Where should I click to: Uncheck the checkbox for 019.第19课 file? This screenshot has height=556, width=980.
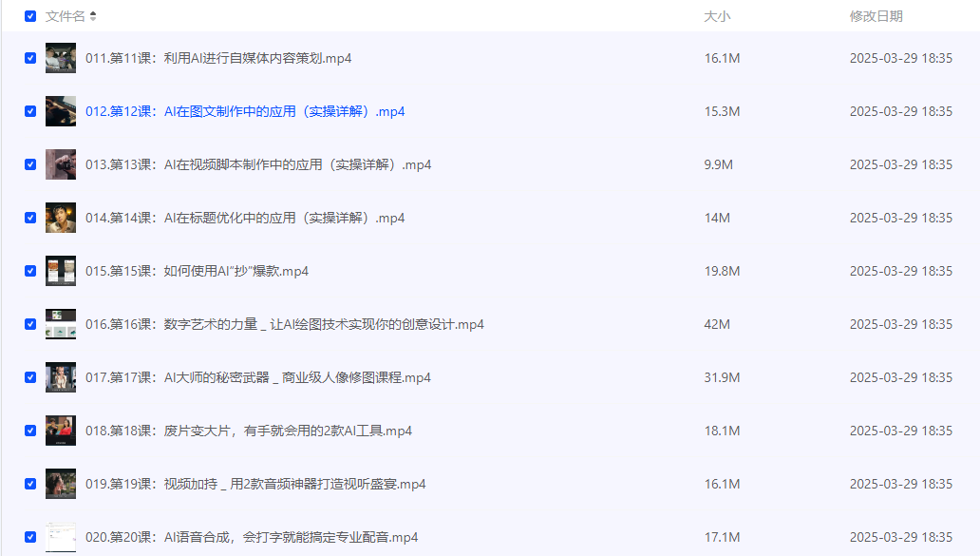tap(30, 484)
